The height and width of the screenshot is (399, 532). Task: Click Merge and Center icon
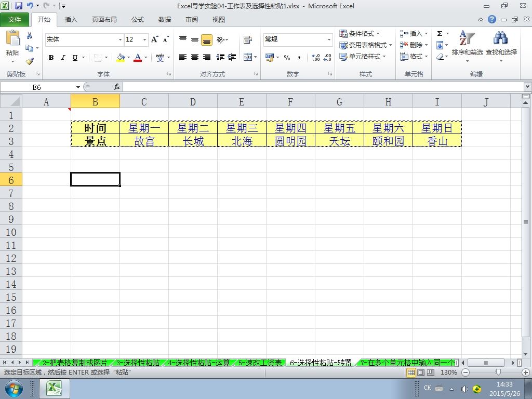pos(248,57)
